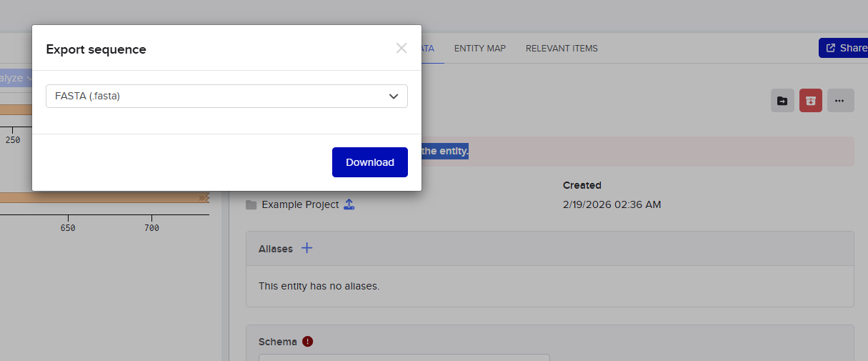Open the Relevant Items tab
The width and height of the screenshot is (868, 361).
562,49
